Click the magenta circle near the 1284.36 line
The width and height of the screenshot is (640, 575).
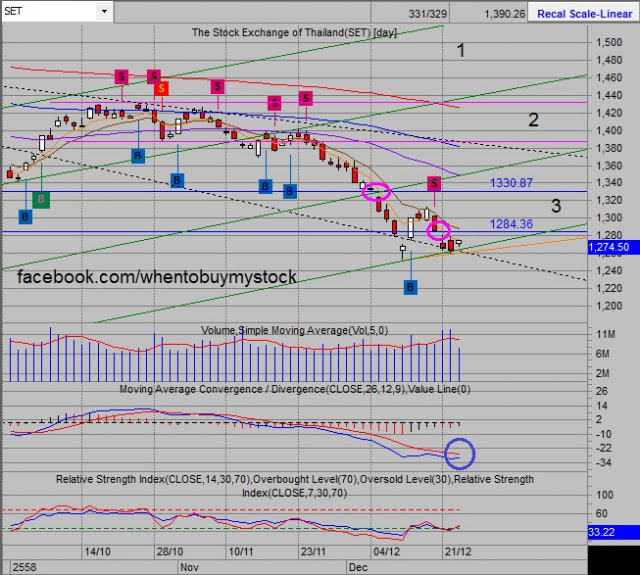[438, 230]
